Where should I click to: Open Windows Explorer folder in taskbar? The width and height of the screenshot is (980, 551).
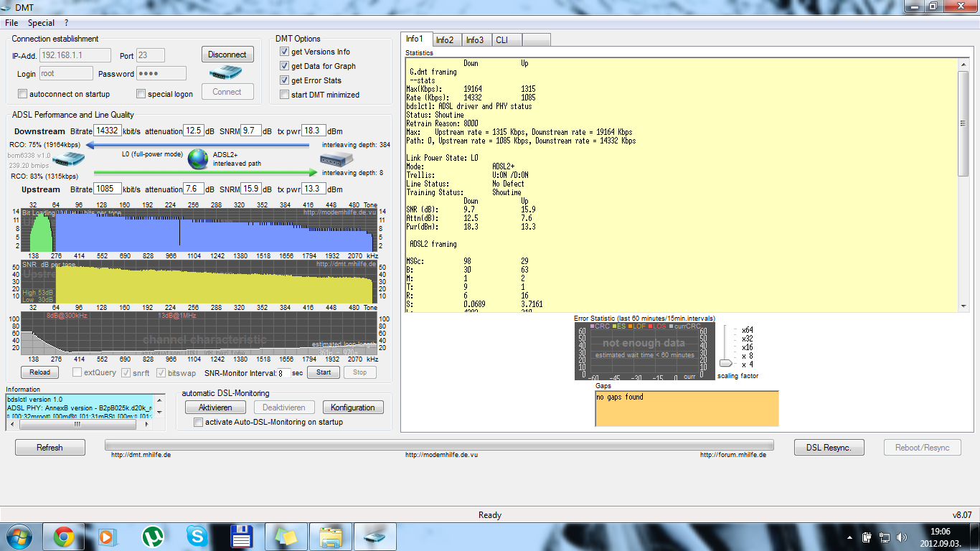[x=330, y=537]
